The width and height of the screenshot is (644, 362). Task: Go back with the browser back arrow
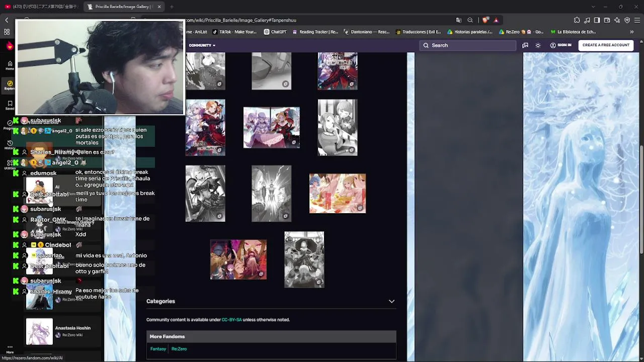click(x=7, y=20)
